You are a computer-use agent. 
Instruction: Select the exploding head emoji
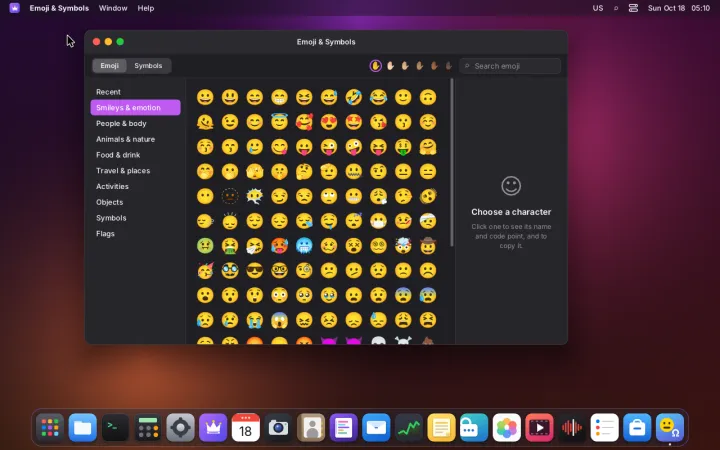click(403, 246)
